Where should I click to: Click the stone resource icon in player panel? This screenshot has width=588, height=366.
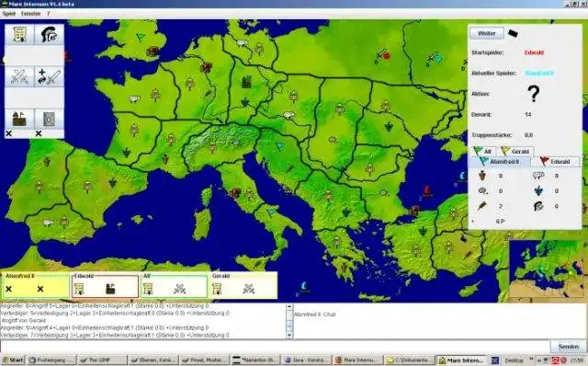tap(483, 191)
